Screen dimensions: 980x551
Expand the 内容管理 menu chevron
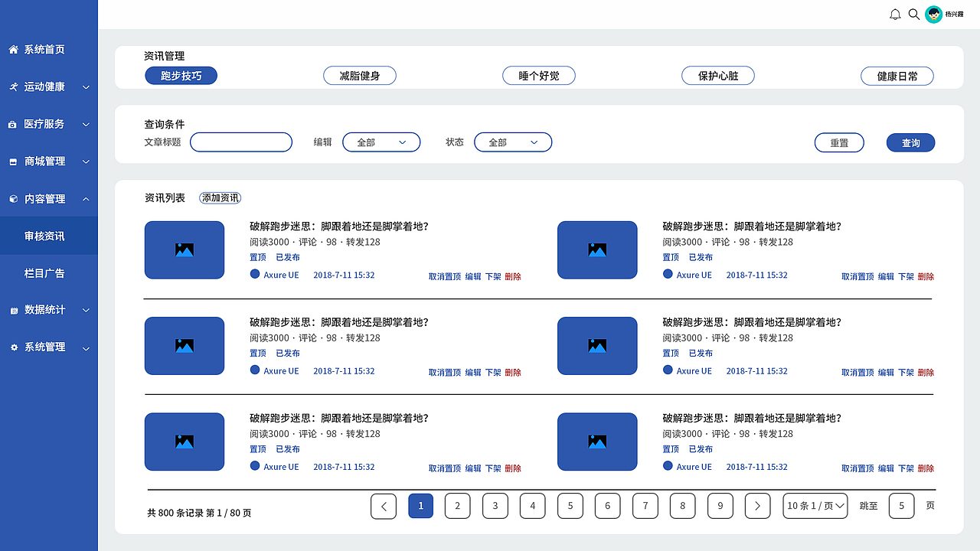pyautogui.click(x=86, y=198)
